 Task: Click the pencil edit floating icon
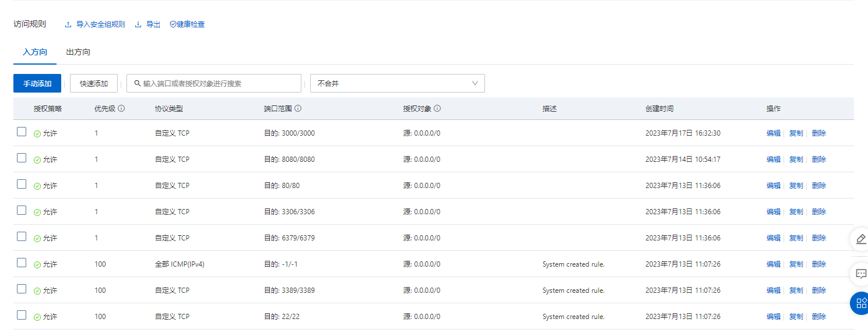pos(860,239)
